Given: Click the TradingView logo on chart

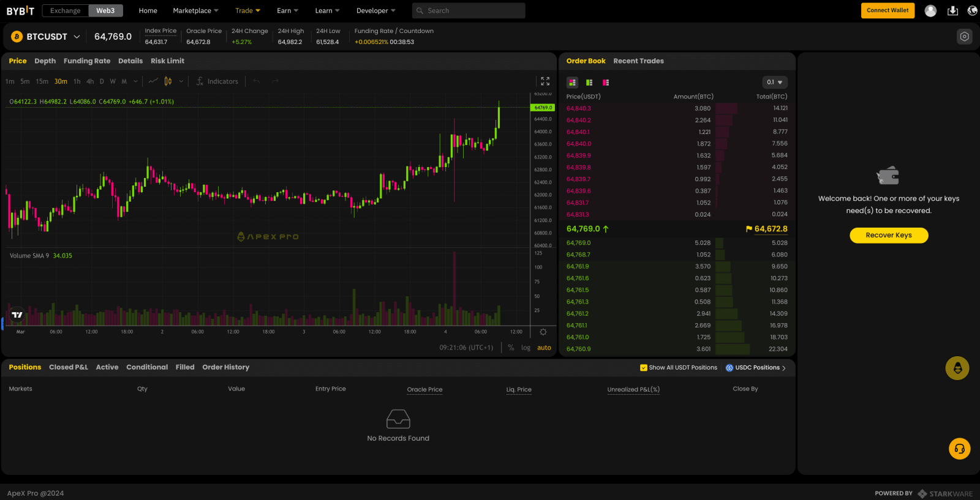Looking at the screenshot, I should (x=17, y=315).
